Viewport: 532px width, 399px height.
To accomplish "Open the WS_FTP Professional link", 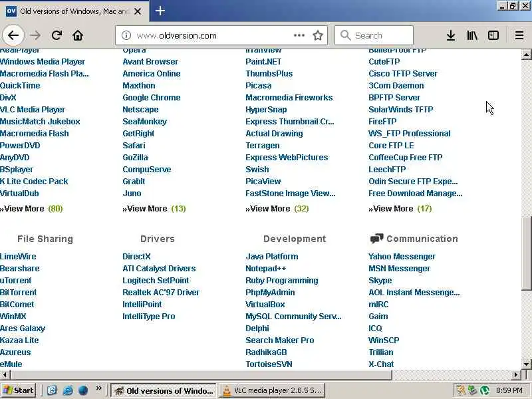I will pyautogui.click(x=410, y=134).
